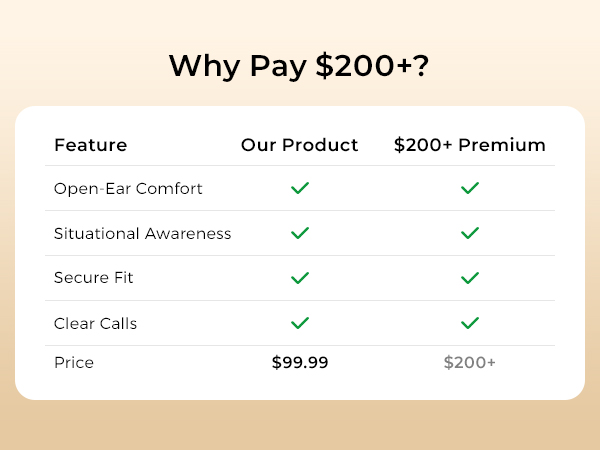
Task: Click Premium checkmark for Open-Ear Comfort
Action: (470, 188)
